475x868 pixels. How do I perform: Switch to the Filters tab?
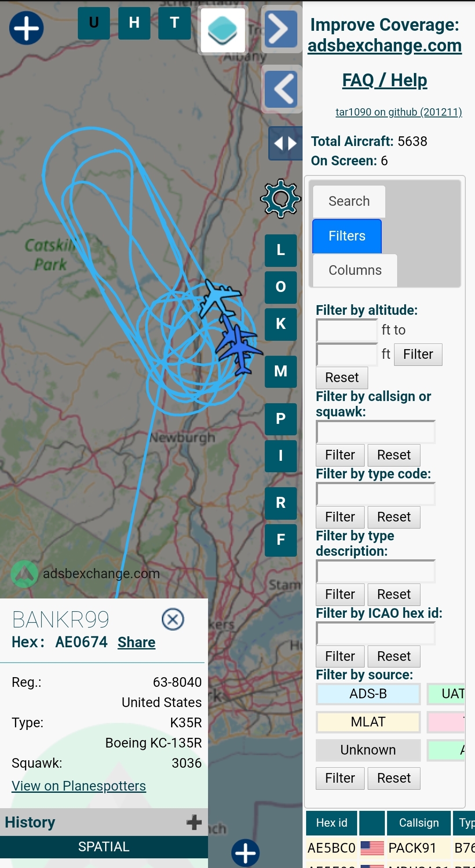347,236
